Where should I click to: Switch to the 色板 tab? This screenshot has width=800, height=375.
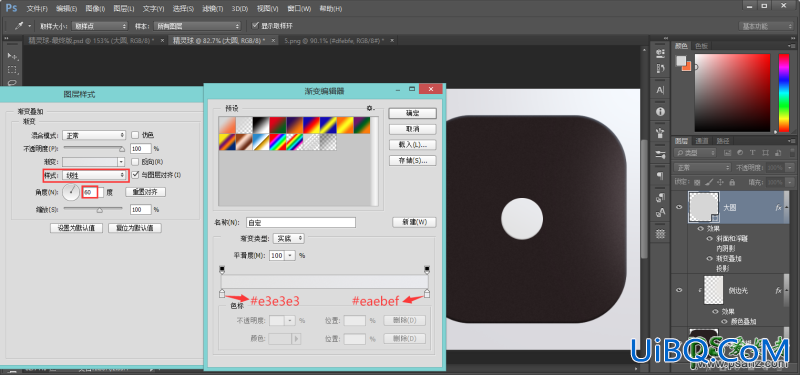click(701, 45)
